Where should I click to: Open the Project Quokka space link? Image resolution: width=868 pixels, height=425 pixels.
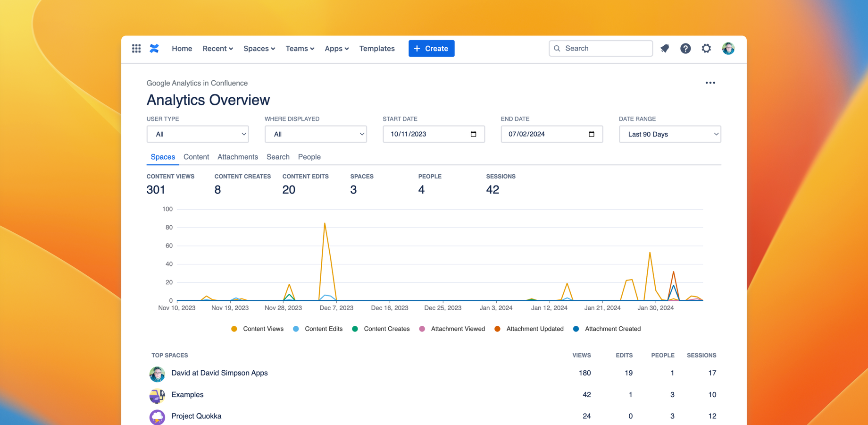196,416
